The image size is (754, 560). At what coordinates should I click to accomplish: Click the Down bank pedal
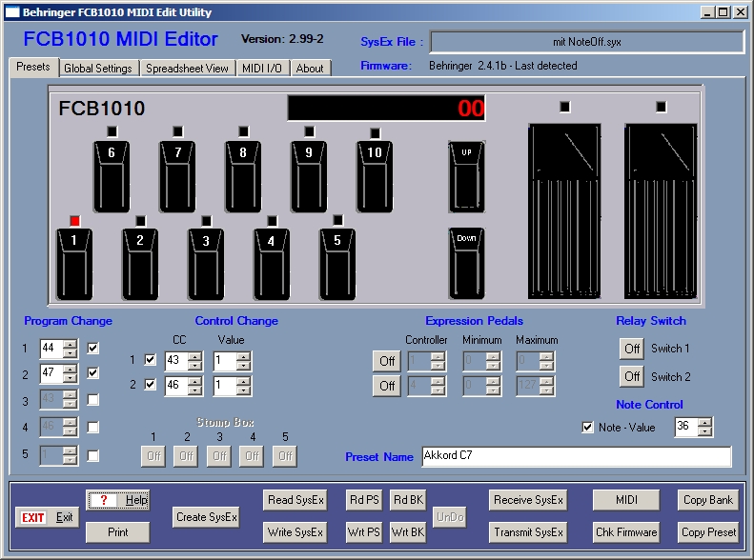pos(466,263)
